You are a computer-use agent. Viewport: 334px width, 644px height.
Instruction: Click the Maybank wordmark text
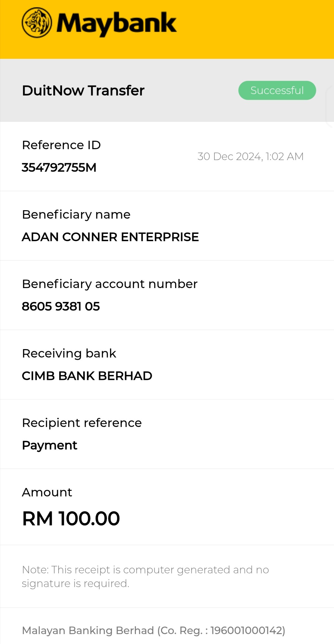(x=116, y=23)
